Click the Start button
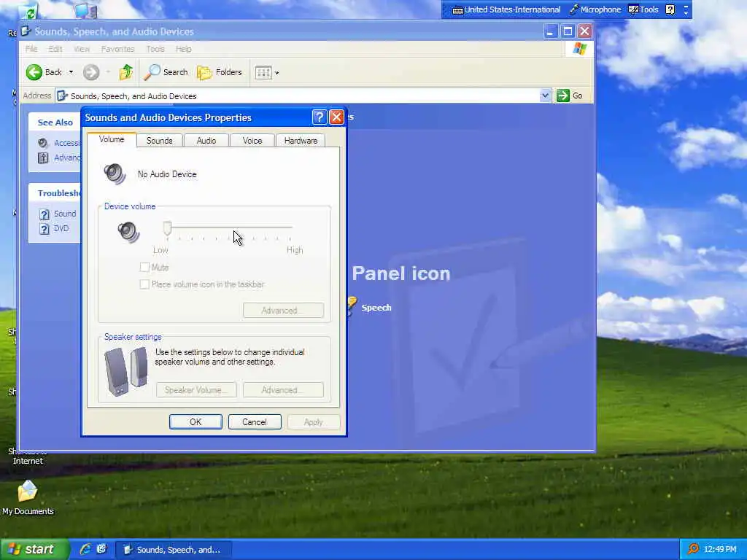The width and height of the screenshot is (747, 560). coord(35,549)
